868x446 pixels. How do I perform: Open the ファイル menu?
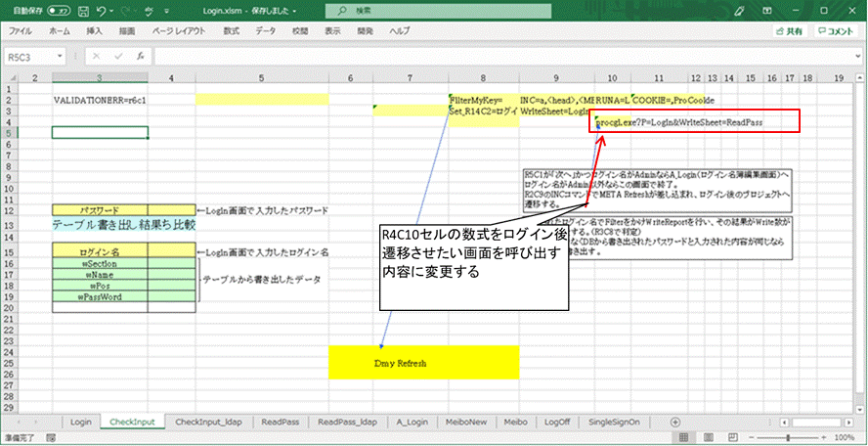coord(20,31)
